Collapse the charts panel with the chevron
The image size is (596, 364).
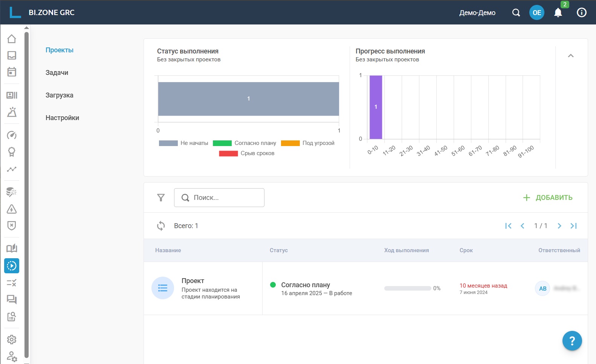click(x=570, y=56)
